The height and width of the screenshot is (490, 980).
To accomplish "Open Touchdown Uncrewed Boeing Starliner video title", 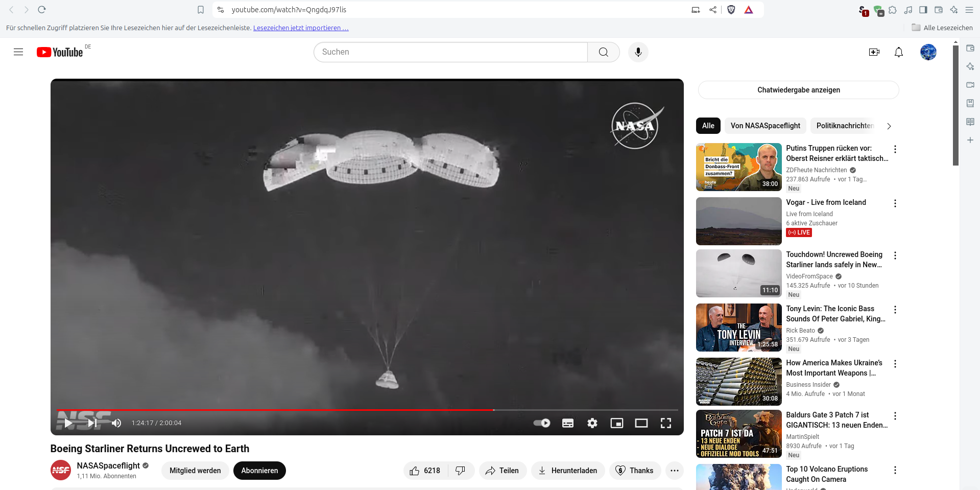I will (834, 260).
